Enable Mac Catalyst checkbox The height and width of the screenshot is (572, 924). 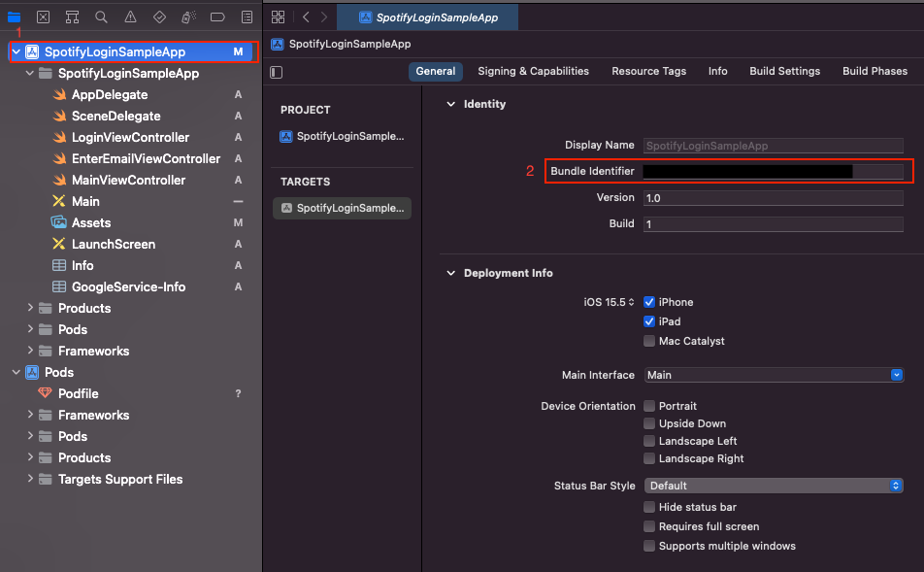click(x=649, y=341)
